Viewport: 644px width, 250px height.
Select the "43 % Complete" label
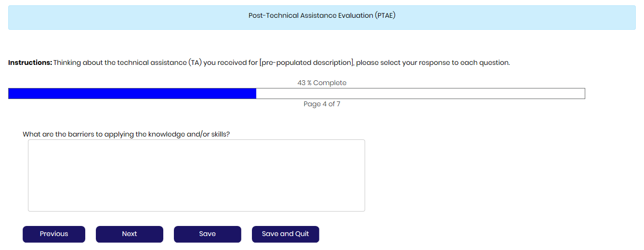pyautogui.click(x=322, y=83)
